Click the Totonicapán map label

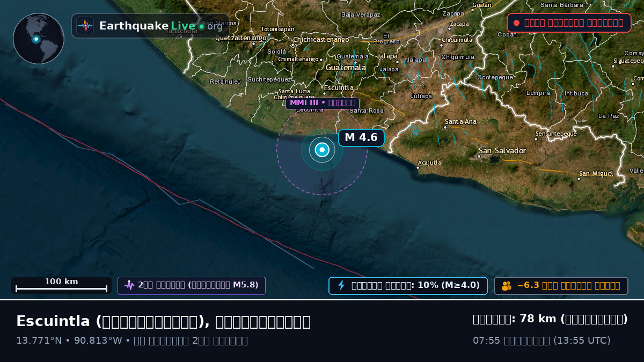click(278, 29)
